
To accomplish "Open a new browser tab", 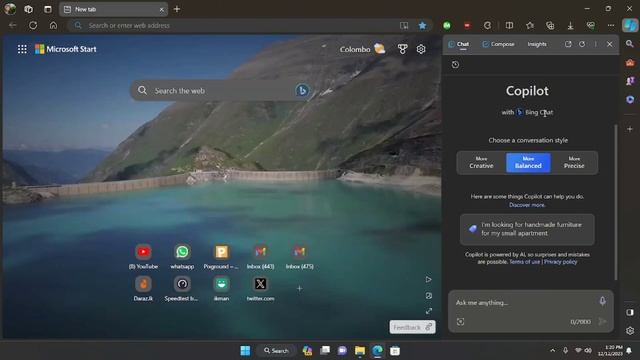I will click(x=177, y=9).
